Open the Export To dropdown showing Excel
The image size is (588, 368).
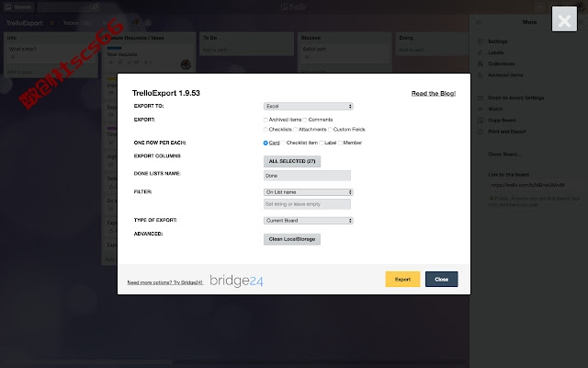[x=309, y=107]
